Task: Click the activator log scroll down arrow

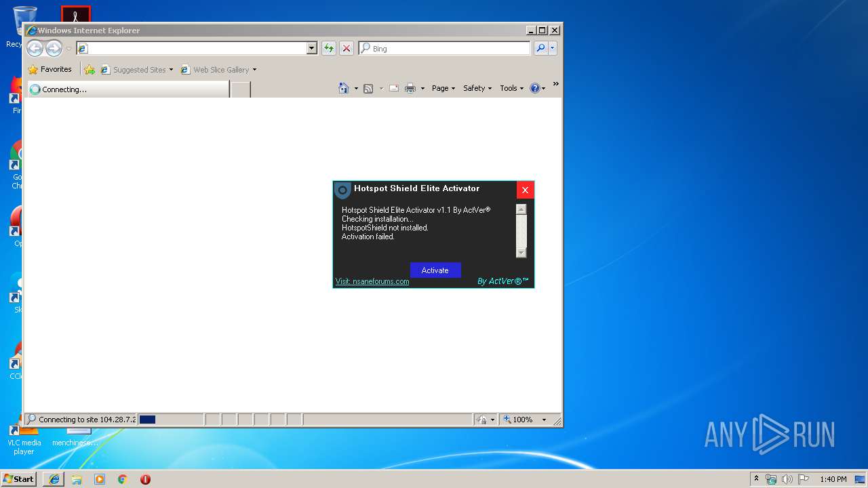Action: coord(521,253)
